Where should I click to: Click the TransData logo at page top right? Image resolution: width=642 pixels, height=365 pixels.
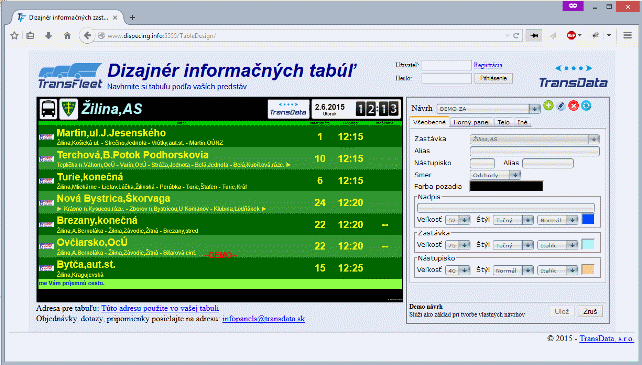(x=573, y=77)
